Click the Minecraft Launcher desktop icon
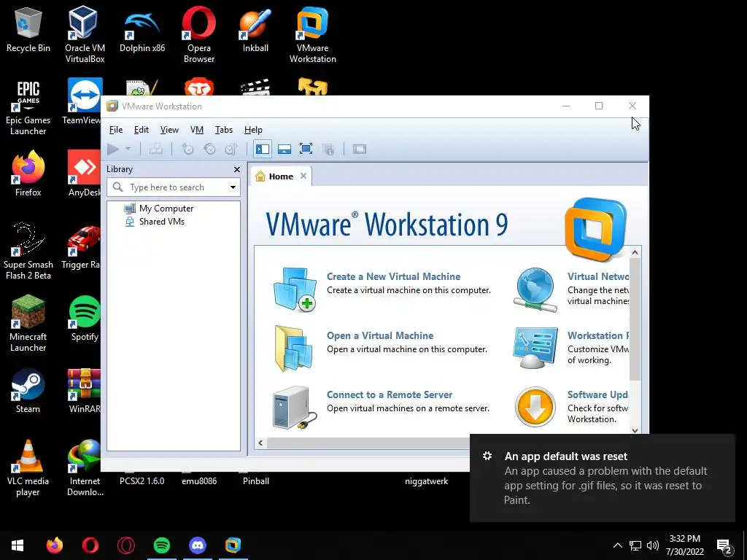747x560 pixels. click(28, 324)
